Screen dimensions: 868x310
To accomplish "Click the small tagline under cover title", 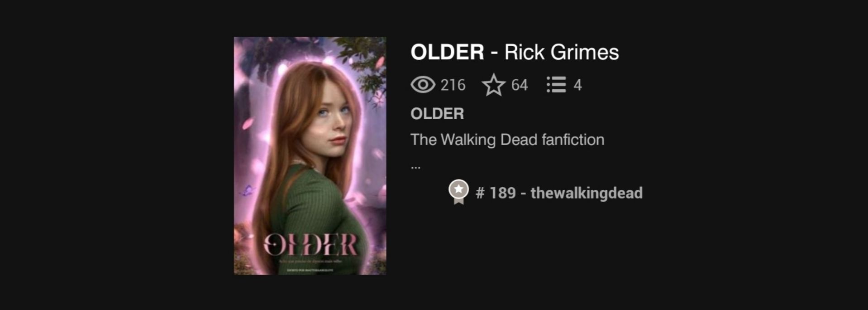I will click(310, 262).
